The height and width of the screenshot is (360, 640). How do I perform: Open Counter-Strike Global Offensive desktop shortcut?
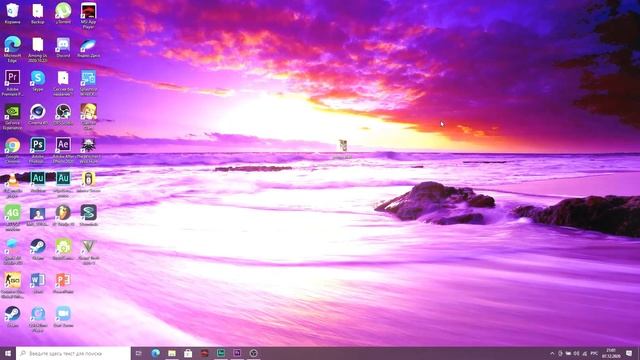[x=12, y=281]
